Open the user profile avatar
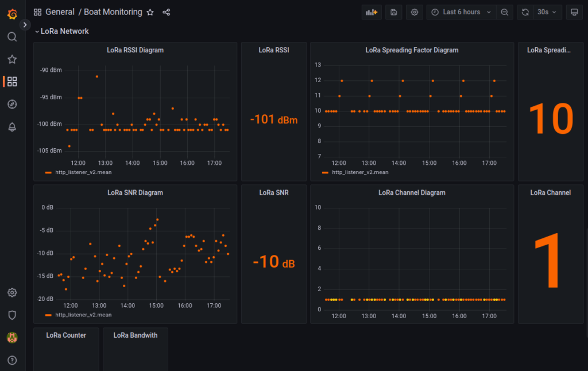This screenshot has height=371, width=588. click(11, 338)
